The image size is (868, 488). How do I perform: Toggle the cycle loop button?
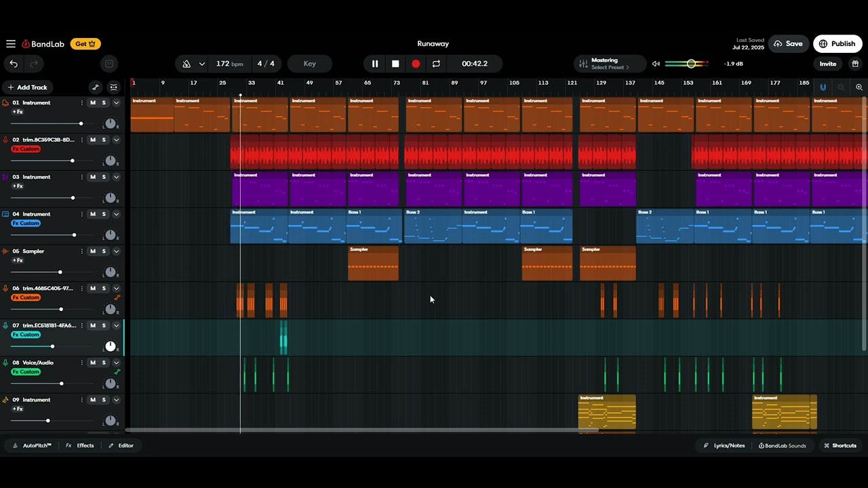[x=436, y=64]
